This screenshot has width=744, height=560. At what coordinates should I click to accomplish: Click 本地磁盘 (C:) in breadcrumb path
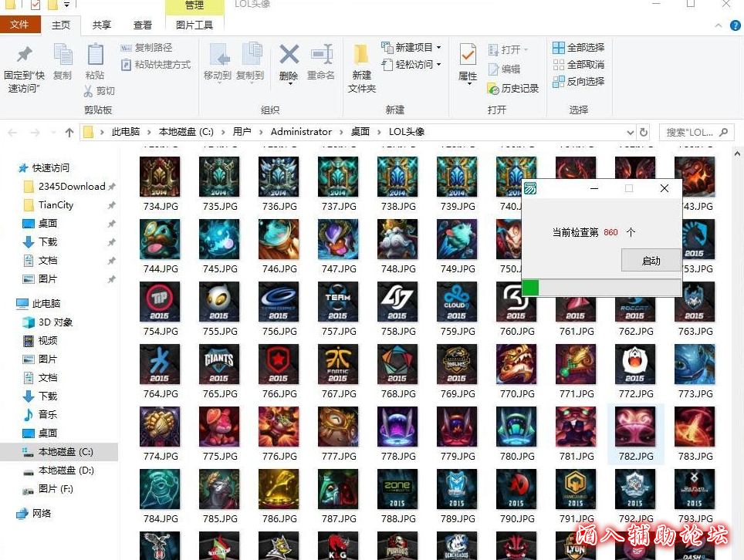[186, 132]
